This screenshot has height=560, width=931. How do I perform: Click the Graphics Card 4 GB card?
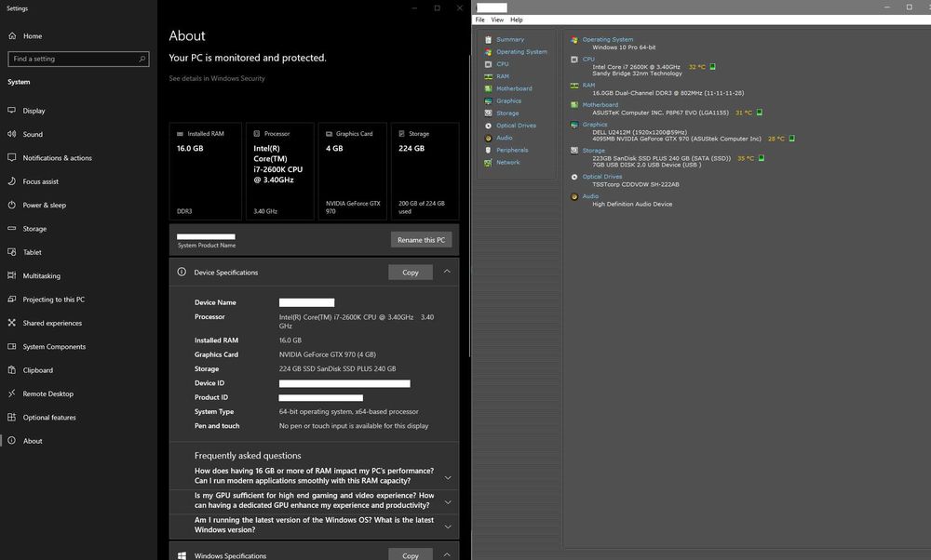point(353,171)
